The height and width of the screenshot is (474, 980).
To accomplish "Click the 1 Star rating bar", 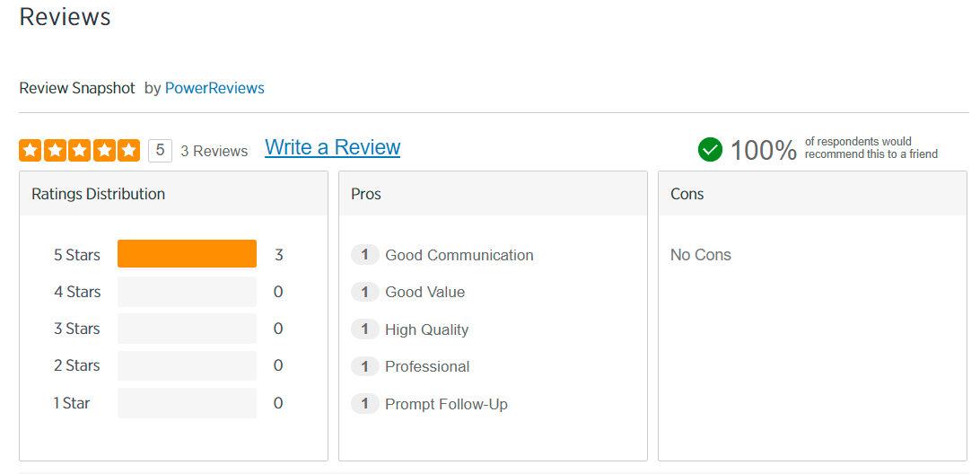I will pos(187,403).
